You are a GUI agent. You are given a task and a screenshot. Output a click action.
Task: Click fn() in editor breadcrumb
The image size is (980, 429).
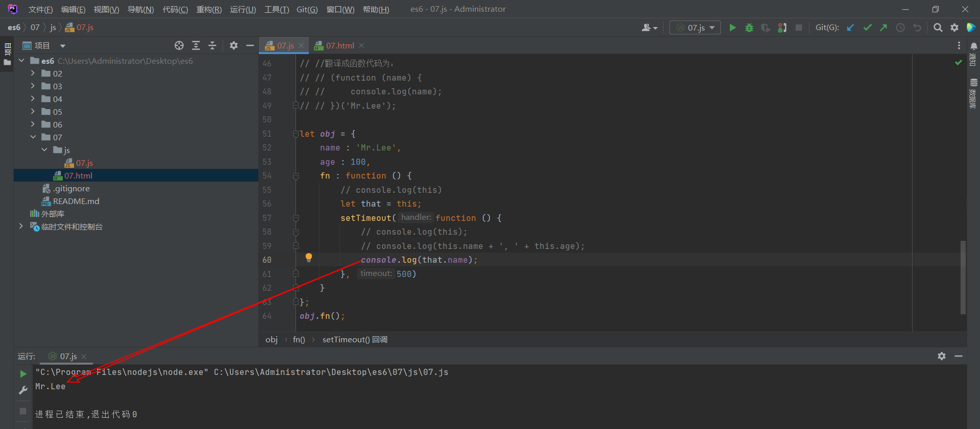pos(299,340)
